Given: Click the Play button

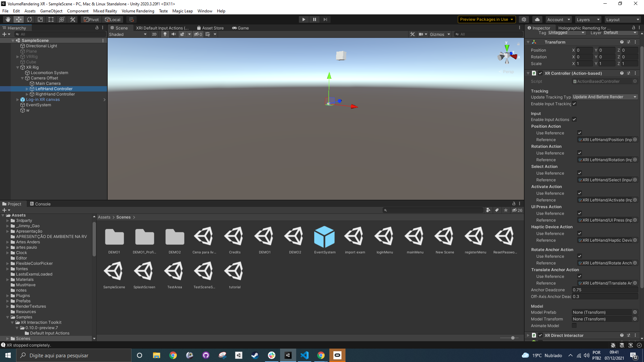Looking at the screenshot, I should [x=304, y=19].
